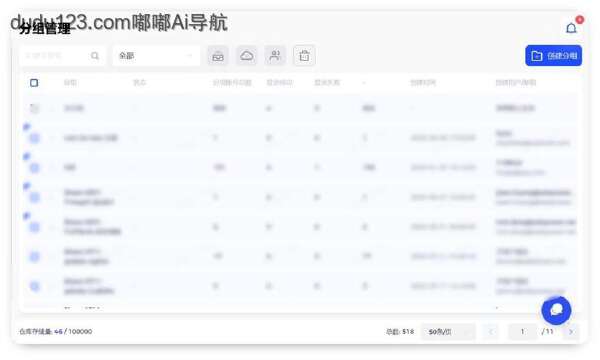Click the 创建分组 button
Viewport: 600px width, 360px height.
tap(553, 56)
